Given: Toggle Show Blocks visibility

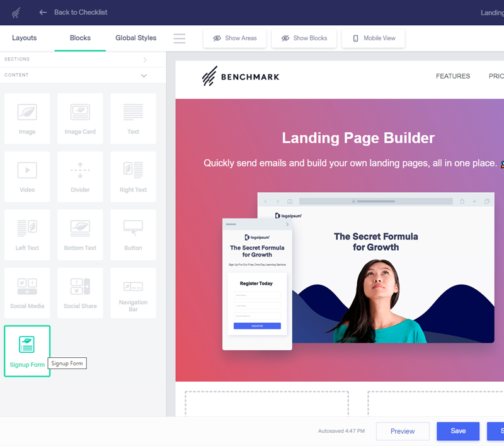Looking at the screenshot, I should pyautogui.click(x=304, y=38).
